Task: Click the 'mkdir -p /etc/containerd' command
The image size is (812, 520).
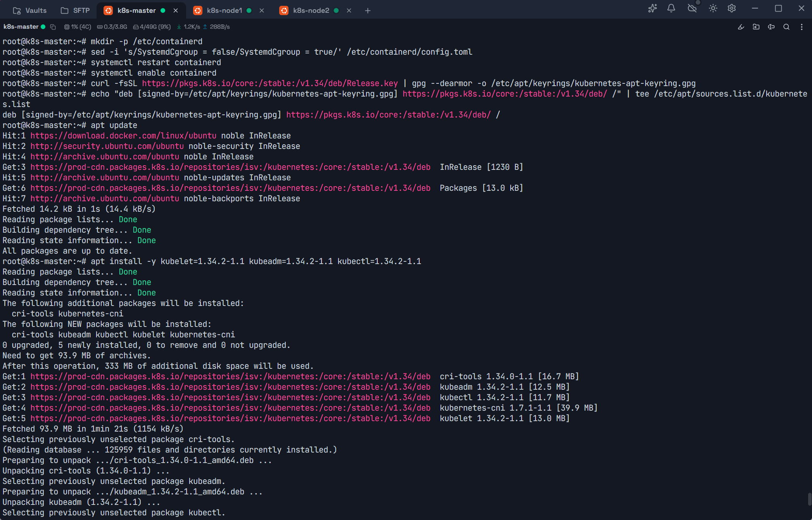Action: click(147, 41)
